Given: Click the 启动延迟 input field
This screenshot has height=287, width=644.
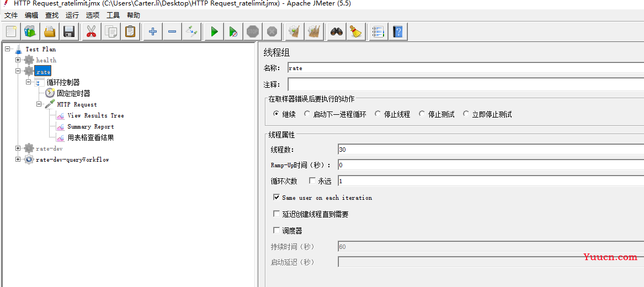Looking at the screenshot, I should pos(491,262).
